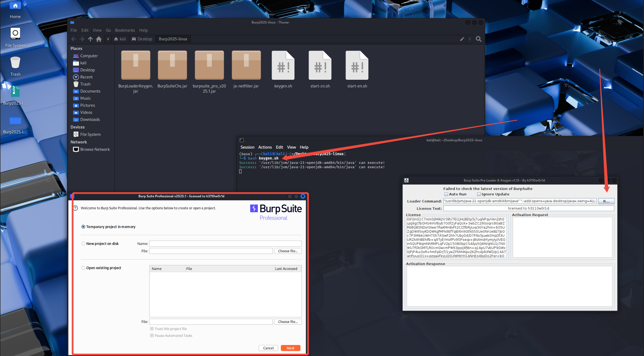
Task: Click the Kali path breadcrumb segment
Action: 120,39
